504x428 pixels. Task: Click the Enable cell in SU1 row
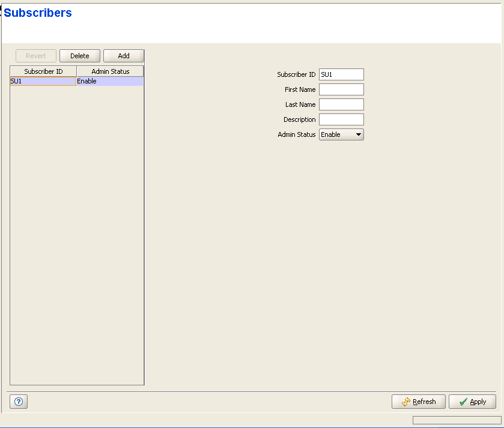pos(109,81)
